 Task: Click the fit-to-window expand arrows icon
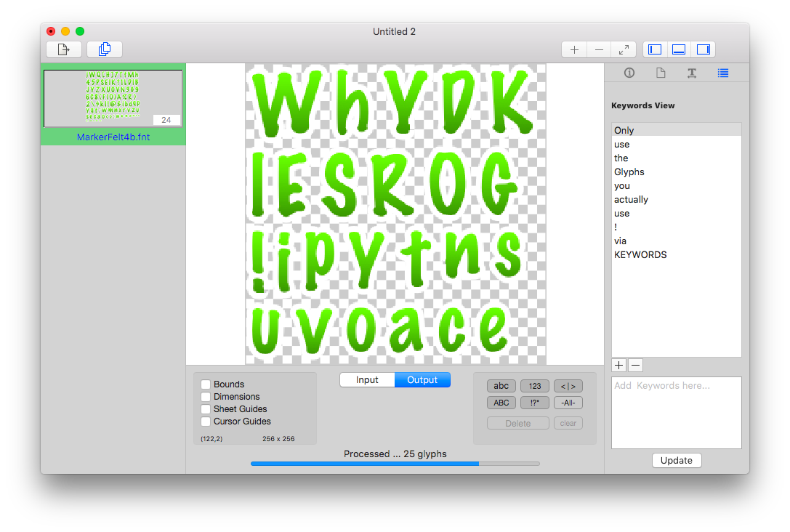[624, 49]
